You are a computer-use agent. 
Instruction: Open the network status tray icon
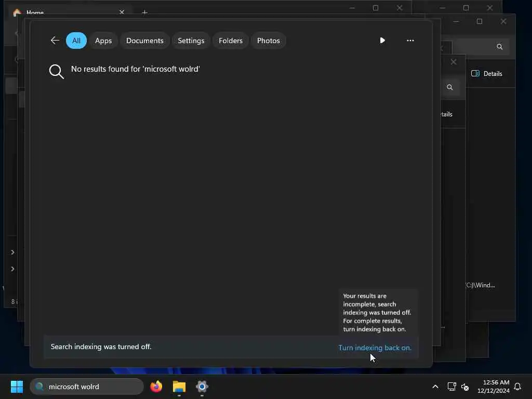click(x=451, y=387)
